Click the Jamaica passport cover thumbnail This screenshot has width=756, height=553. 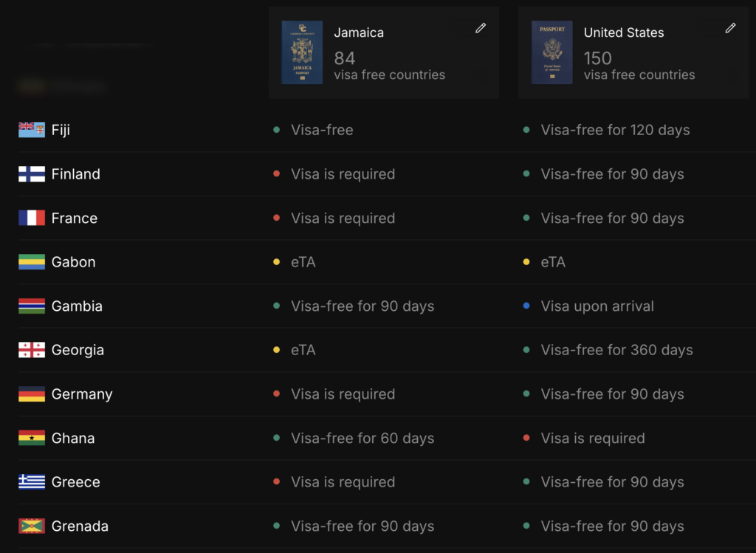click(x=302, y=52)
